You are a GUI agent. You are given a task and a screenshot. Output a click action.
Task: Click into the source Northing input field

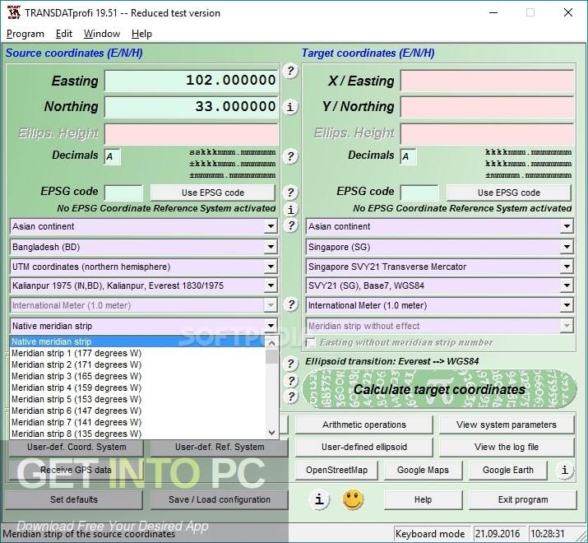[191, 106]
